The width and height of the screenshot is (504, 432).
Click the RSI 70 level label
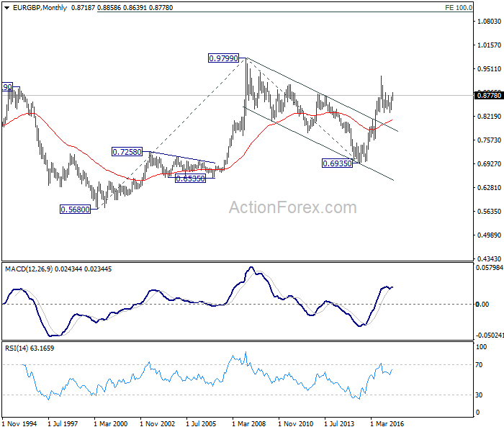[x=479, y=365]
